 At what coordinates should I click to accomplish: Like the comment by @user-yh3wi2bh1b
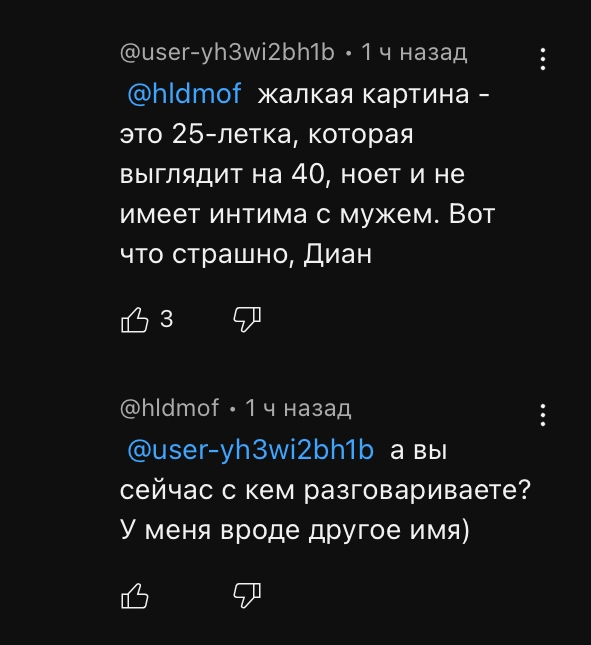(x=135, y=320)
